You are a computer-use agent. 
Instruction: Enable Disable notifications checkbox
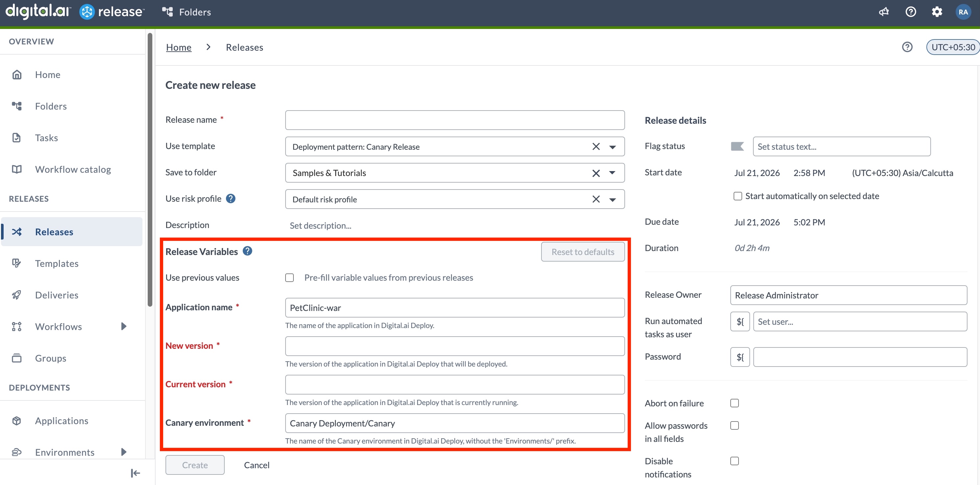click(x=735, y=461)
